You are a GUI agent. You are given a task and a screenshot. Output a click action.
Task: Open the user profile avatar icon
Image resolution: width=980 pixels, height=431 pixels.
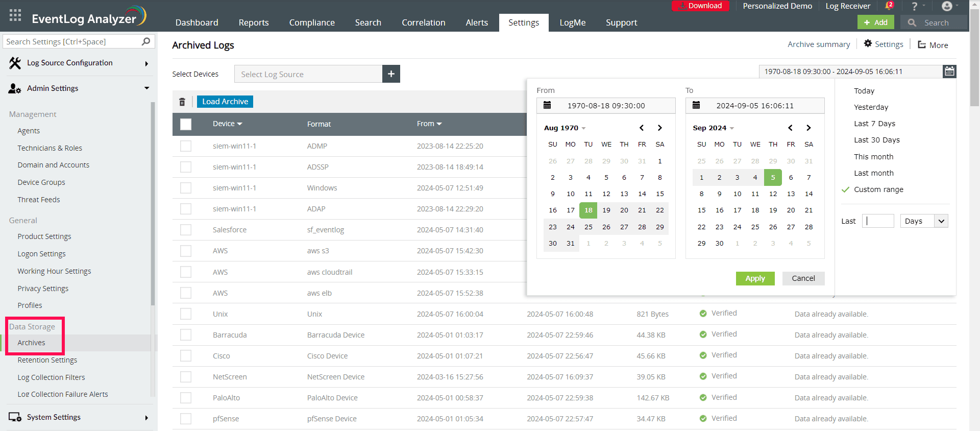pos(947,6)
